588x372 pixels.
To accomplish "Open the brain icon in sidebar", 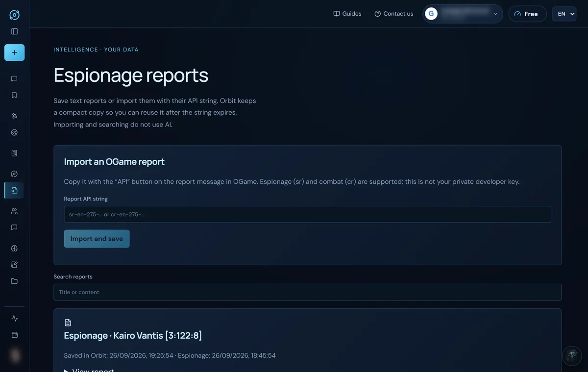I will point(14,248).
